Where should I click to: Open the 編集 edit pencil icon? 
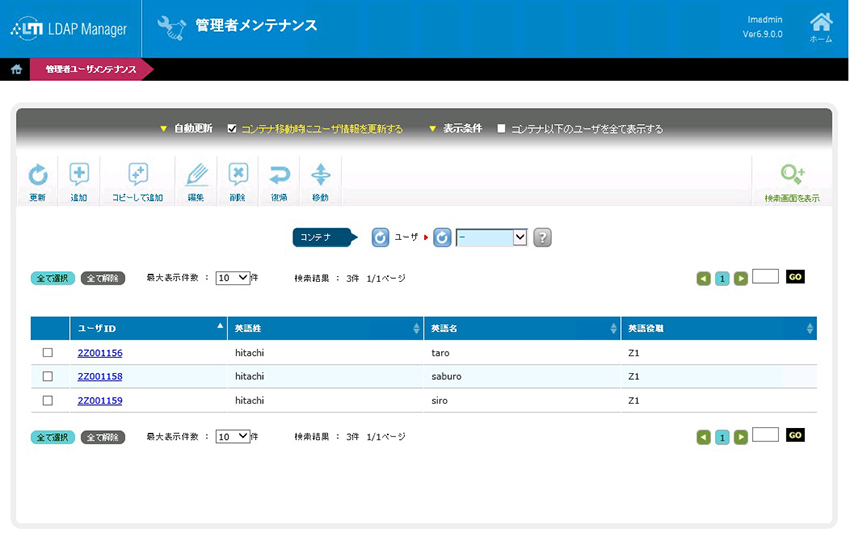click(x=196, y=176)
